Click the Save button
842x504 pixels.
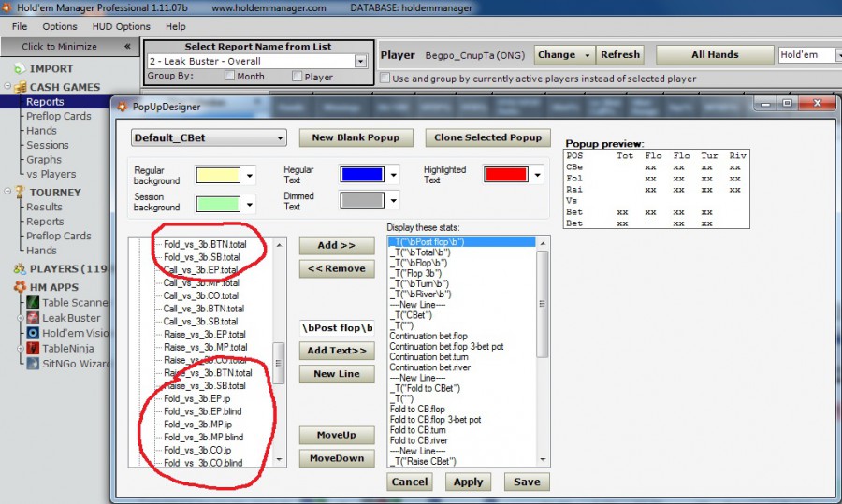tap(527, 482)
